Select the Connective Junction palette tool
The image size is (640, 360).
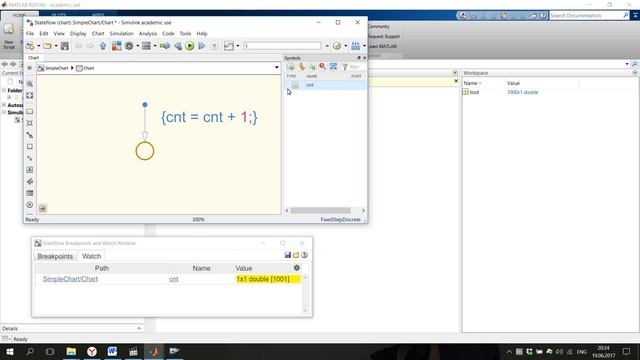pos(30,123)
